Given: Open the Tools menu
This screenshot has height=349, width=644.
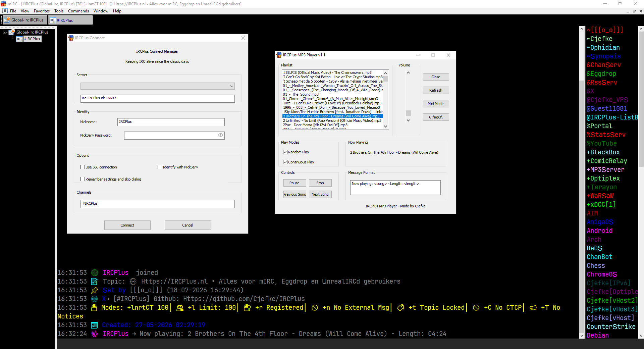Looking at the screenshot, I should (59, 11).
